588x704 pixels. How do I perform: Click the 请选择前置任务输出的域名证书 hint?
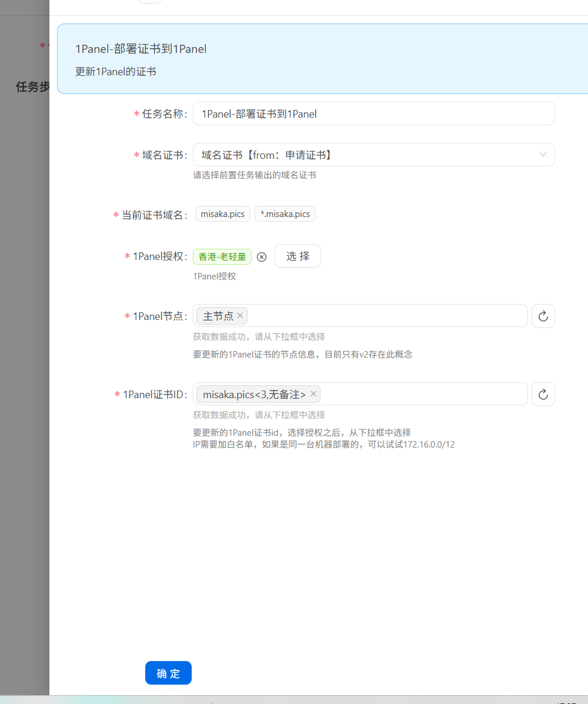(x=255, y=175)
